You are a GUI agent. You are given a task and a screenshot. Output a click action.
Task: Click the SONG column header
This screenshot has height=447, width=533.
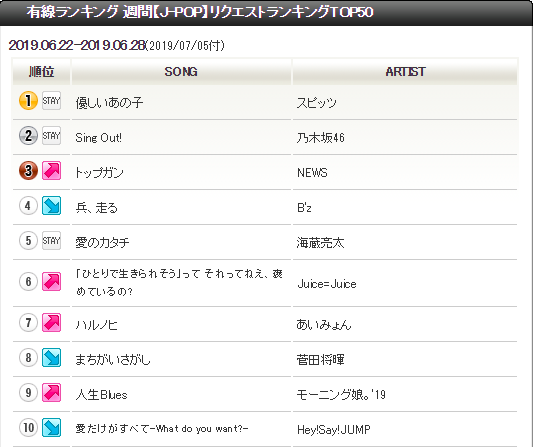pos(181,72)
